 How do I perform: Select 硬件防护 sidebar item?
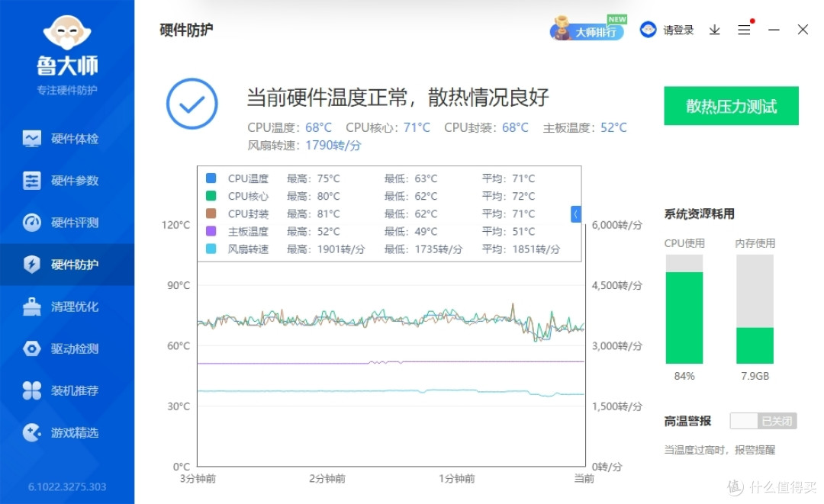click(x=67, y=265)
